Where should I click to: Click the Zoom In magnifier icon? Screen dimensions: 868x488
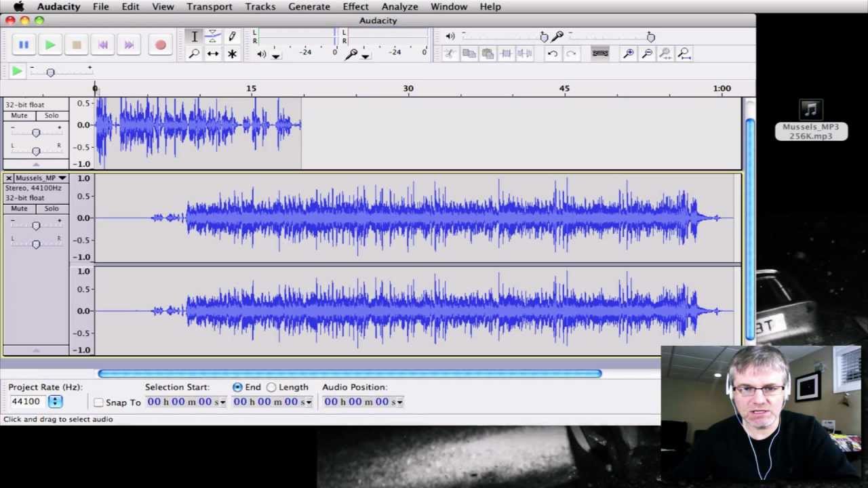[x=629, y=54]
